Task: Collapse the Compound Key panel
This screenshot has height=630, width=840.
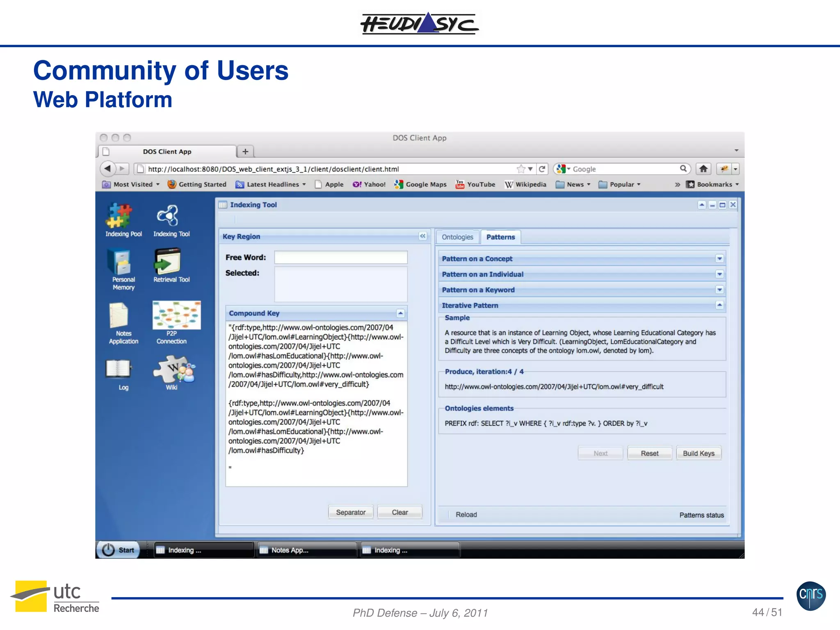Action: 400,313
